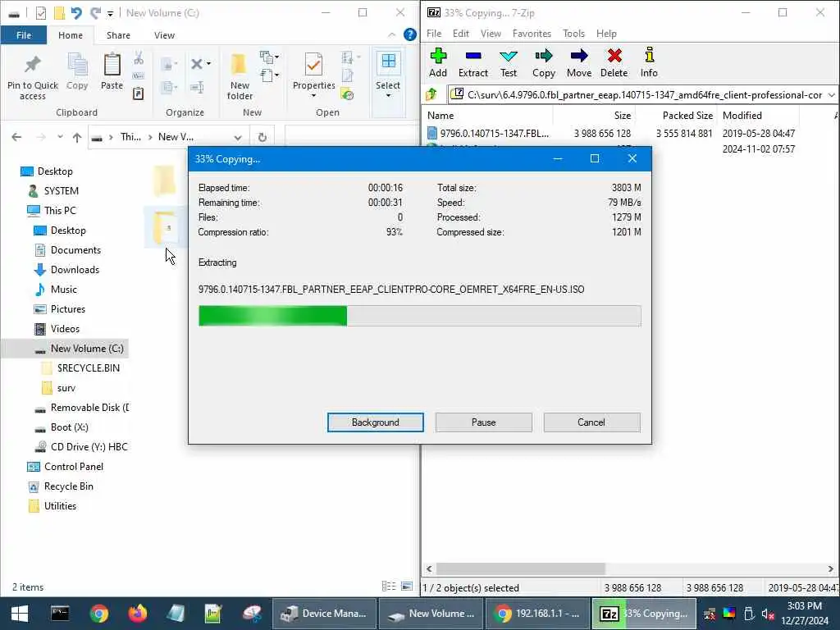The height and width of the screenshot is (630, 840).
Task: Click the Up arrow in Explorer navigation
Action: point(77,137)
